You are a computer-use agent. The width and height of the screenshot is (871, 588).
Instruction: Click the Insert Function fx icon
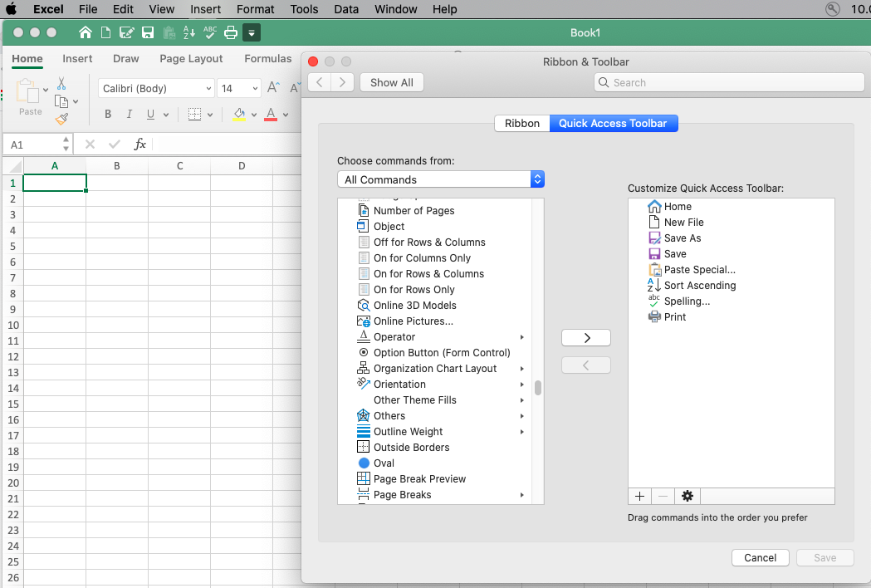pos(140,145)
